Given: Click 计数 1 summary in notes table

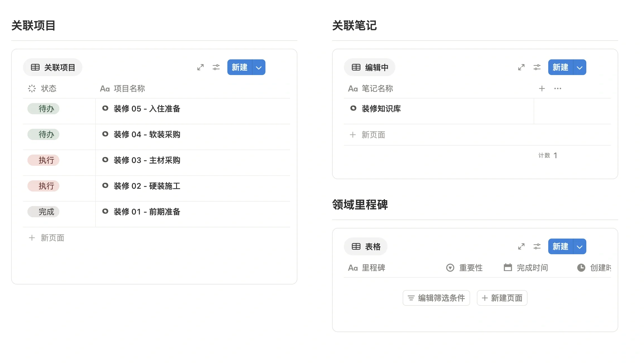Looking at the screenshot, I should (x=548, y=155).
